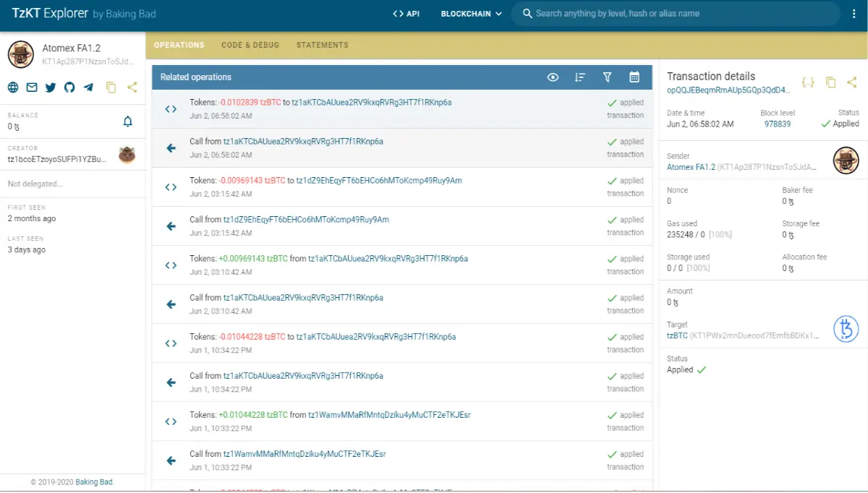This screenshot has width=868, height=493.
Task: Open calendar date picker in Related operations
Action: point(634,77)
